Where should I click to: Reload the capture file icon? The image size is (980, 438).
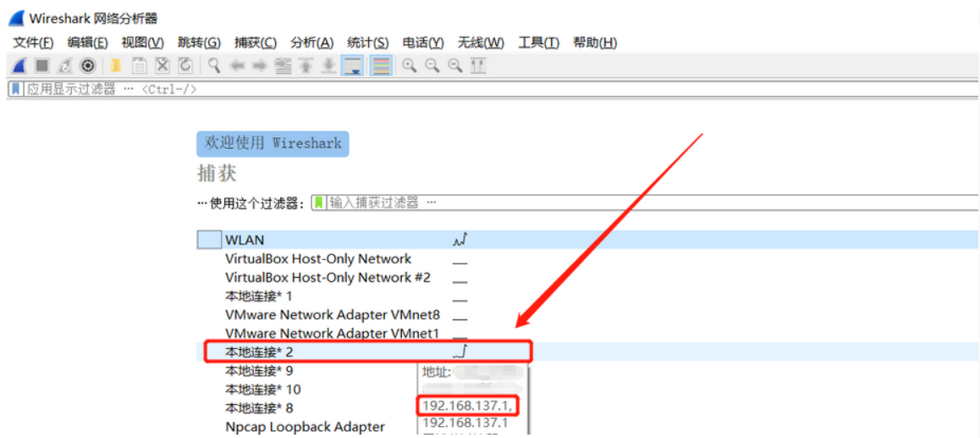(x=185, y=65)
